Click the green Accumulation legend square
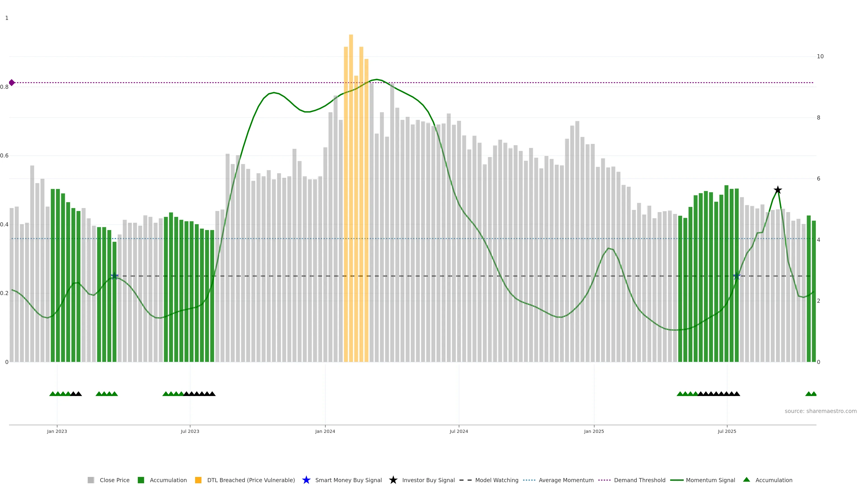Viewport: 868px width, 488px height. click(x=141, y=480)
